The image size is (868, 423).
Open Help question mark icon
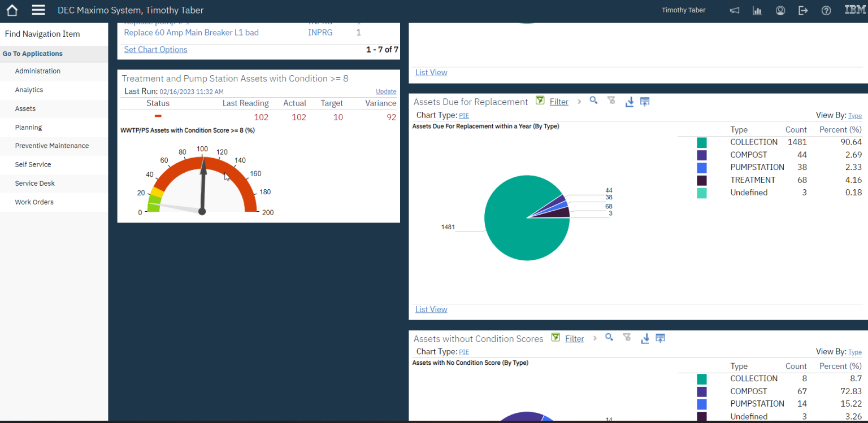[826, 11]
